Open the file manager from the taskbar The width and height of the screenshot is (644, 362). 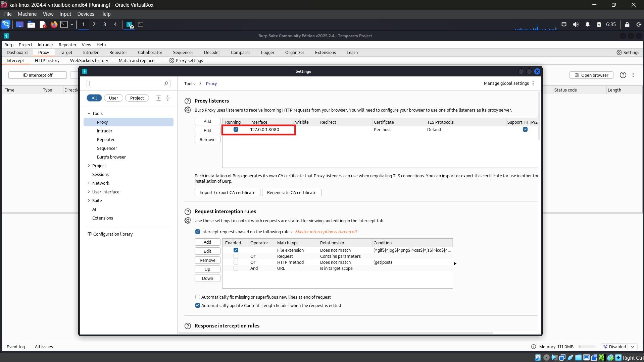point(31,24)
